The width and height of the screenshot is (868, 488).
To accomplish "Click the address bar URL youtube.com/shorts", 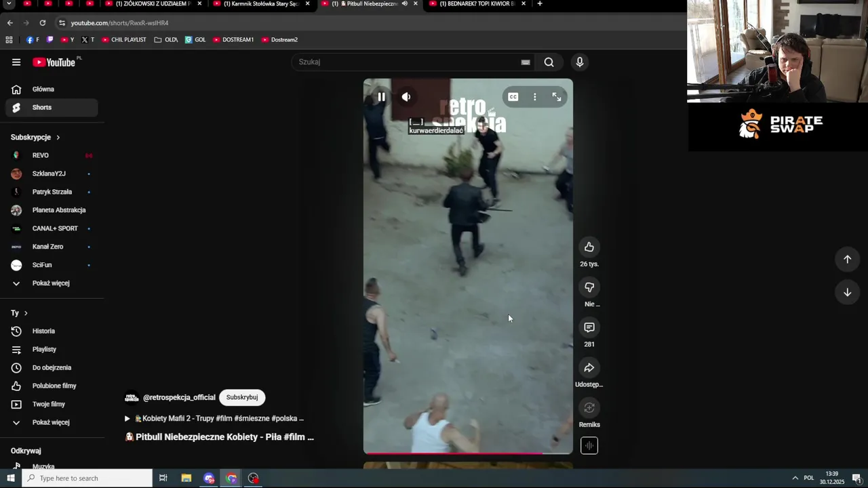I will click(x=119, y=23).
